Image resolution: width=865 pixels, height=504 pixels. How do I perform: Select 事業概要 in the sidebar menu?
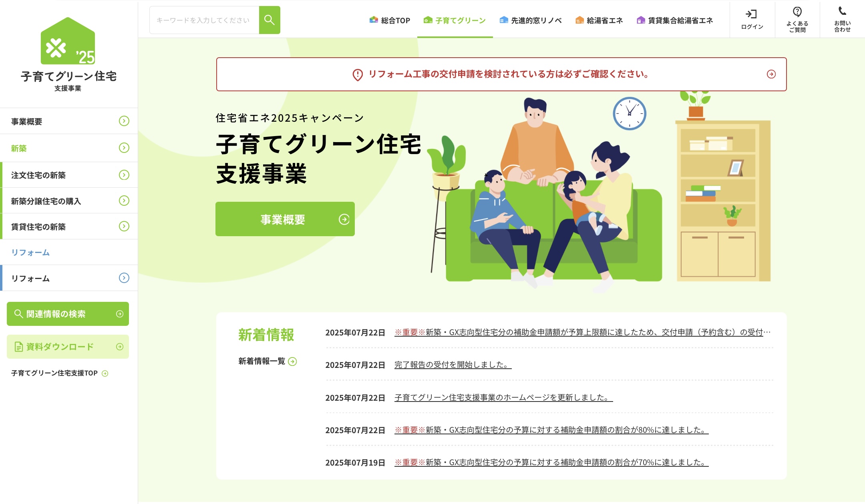click(69, 121)
